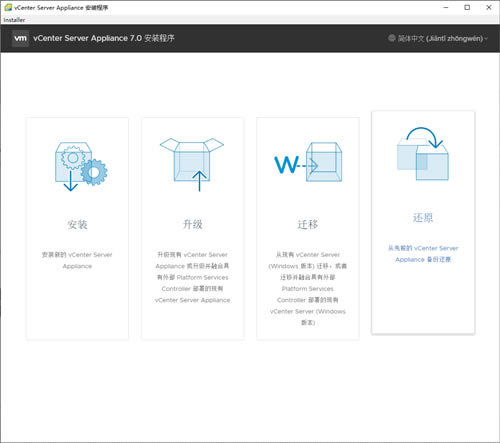Open the Installer menu
Viewport: 500px width, 443px height.
(14, 20)
